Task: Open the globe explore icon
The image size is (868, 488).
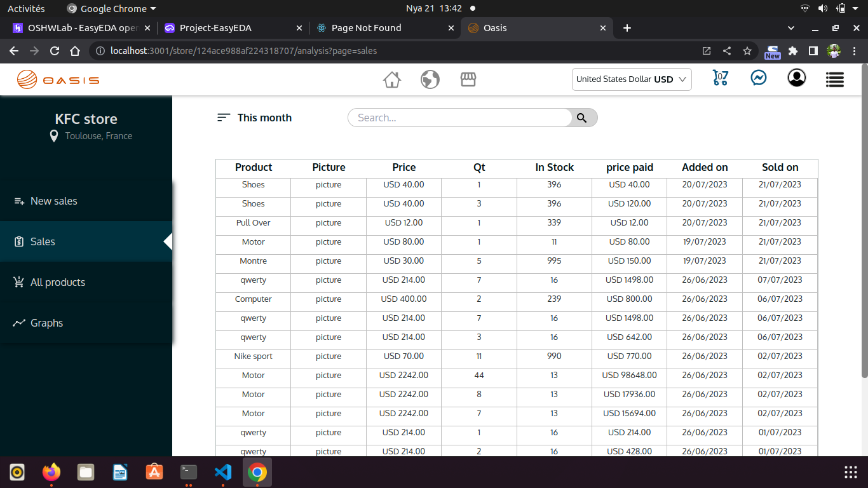Action: (430, 79)
